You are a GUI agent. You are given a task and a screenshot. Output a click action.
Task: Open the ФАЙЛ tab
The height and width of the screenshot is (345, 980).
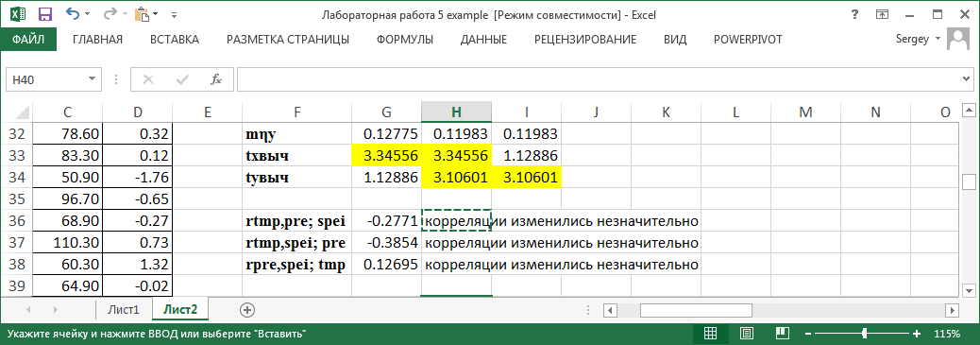tap(28, 40)
